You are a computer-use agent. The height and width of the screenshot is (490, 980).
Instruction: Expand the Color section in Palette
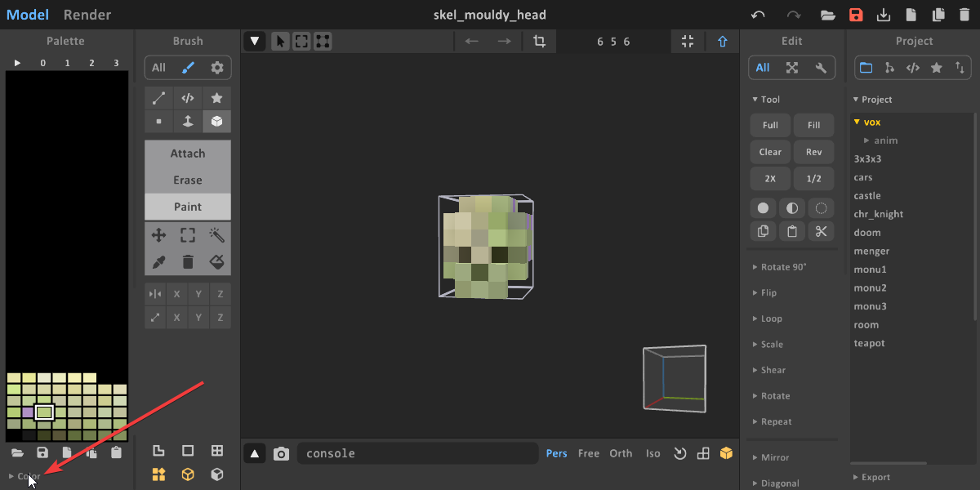(x=24, y=476)
